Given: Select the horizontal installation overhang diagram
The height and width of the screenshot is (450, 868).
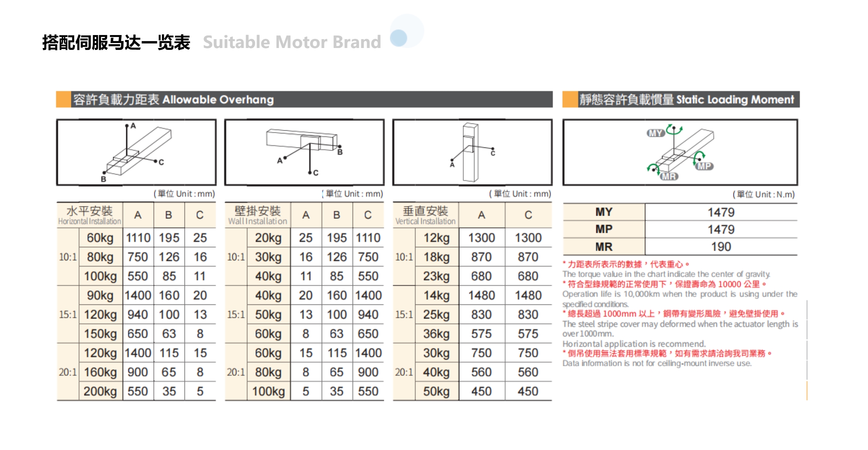Looking at the screenshot, I should [x=136, y=152].
